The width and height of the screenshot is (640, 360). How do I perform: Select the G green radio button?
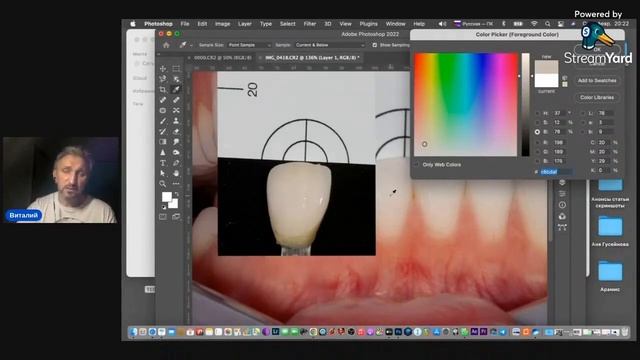click(537, 152)
